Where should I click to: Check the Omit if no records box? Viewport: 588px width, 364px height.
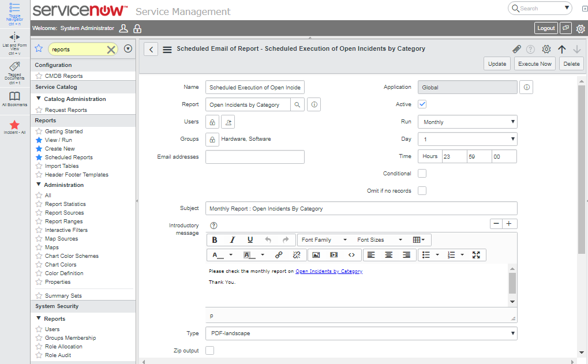(x=422, y=191)
